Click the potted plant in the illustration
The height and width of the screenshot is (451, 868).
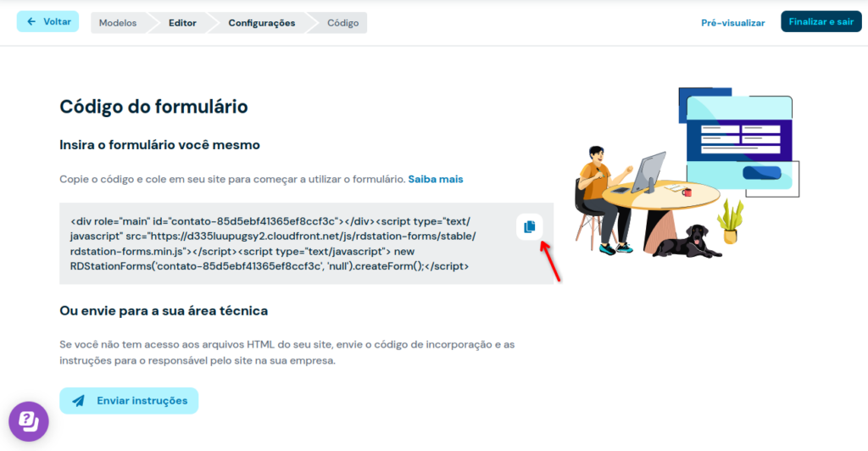pos(729,221)
